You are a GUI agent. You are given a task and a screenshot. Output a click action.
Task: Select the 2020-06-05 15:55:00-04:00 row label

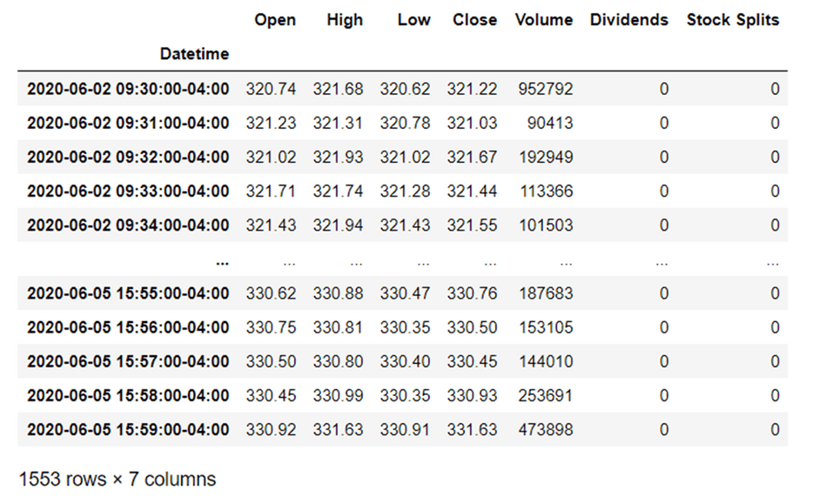pos(128,293)
